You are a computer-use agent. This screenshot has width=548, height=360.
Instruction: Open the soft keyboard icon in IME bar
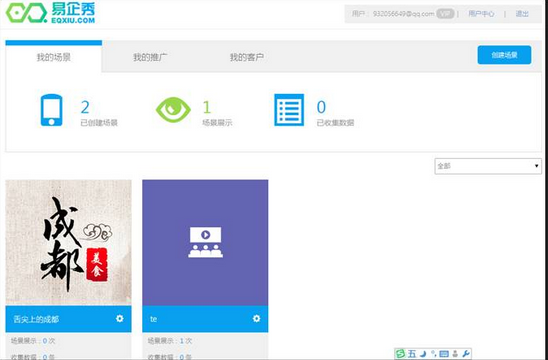point(444,354)
